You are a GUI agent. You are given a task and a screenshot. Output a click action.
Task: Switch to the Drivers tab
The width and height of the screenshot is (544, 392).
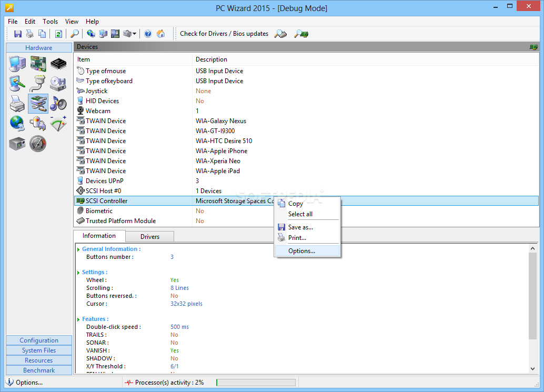(x=150, y=237)
